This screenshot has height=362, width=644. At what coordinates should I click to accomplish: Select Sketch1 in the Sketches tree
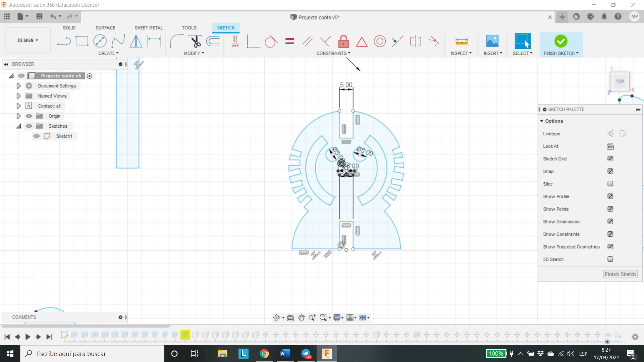coord(64,136)
